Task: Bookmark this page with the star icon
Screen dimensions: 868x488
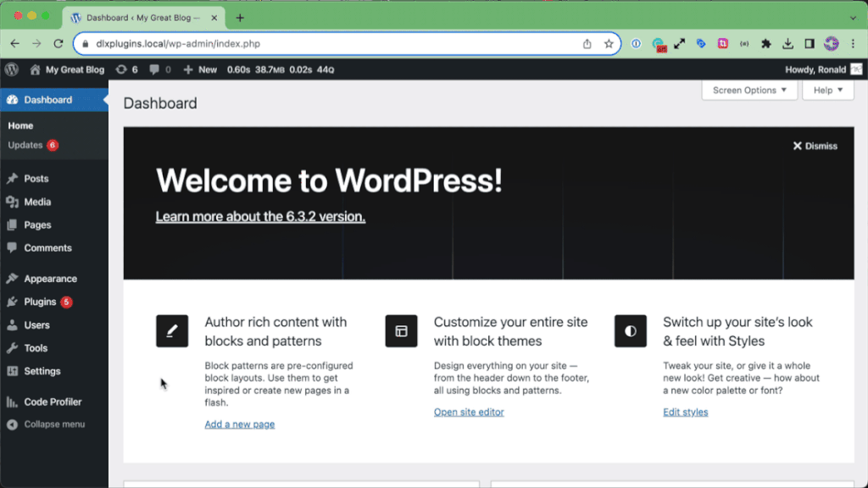Action: coord(609,44)
